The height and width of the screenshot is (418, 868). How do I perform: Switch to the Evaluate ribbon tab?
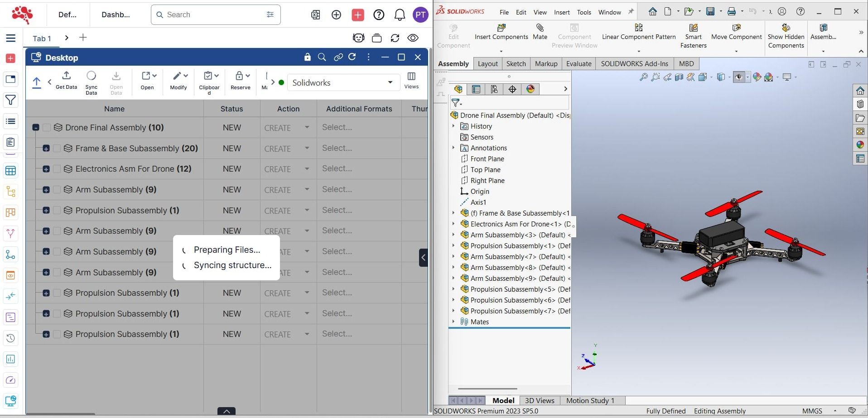click(579, 64)
